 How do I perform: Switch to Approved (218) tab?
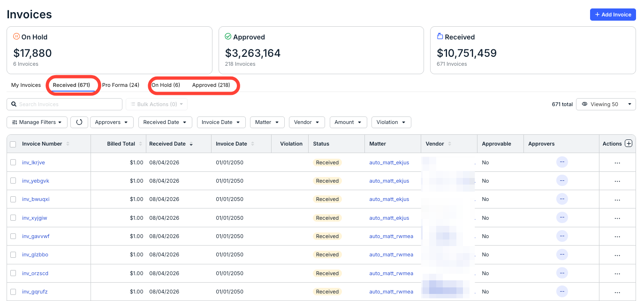click(x=211, y=85)
